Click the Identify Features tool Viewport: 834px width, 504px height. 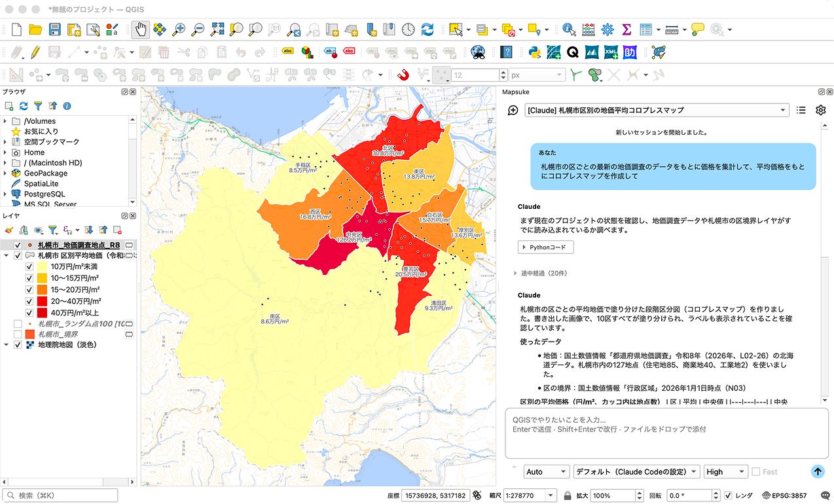pos(569,29)
